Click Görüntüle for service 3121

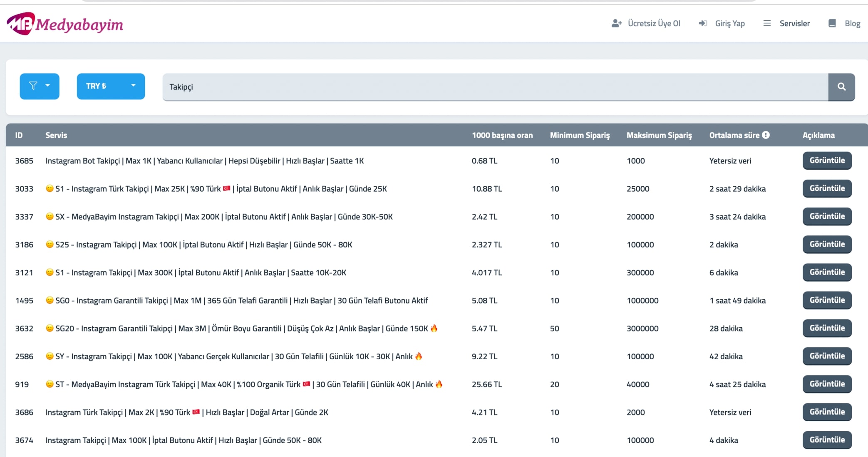827,272
